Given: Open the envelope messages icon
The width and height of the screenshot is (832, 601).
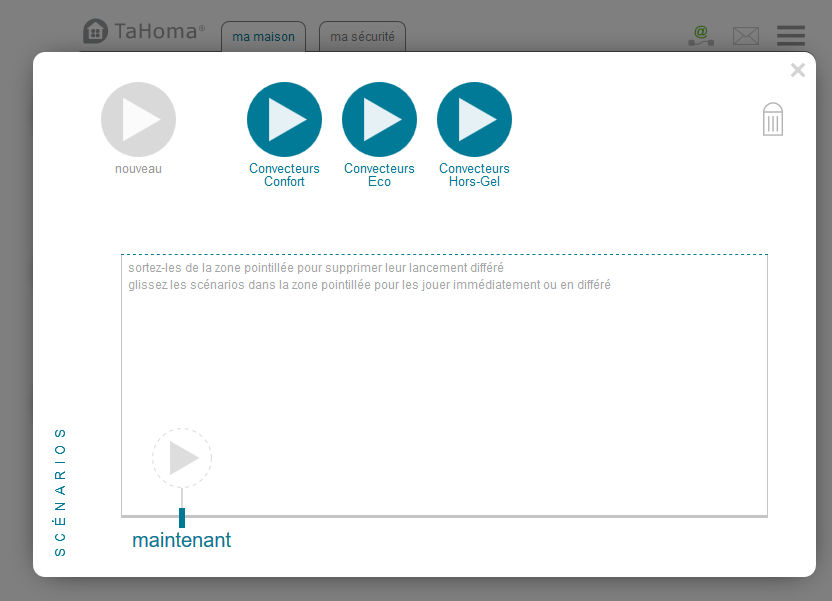Looking at the screenshot, I should [x=746, y=37].
